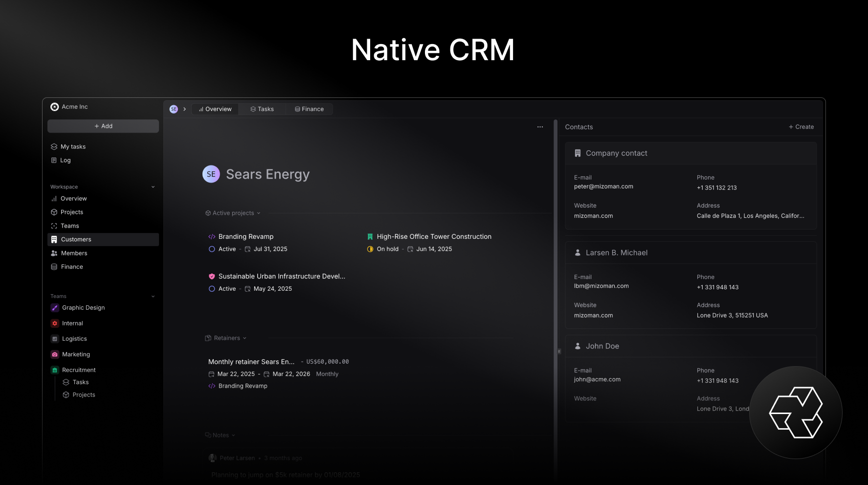
Task: Click the SE avatar in breadcrumb bar
Action: click(x=174, y=109)
